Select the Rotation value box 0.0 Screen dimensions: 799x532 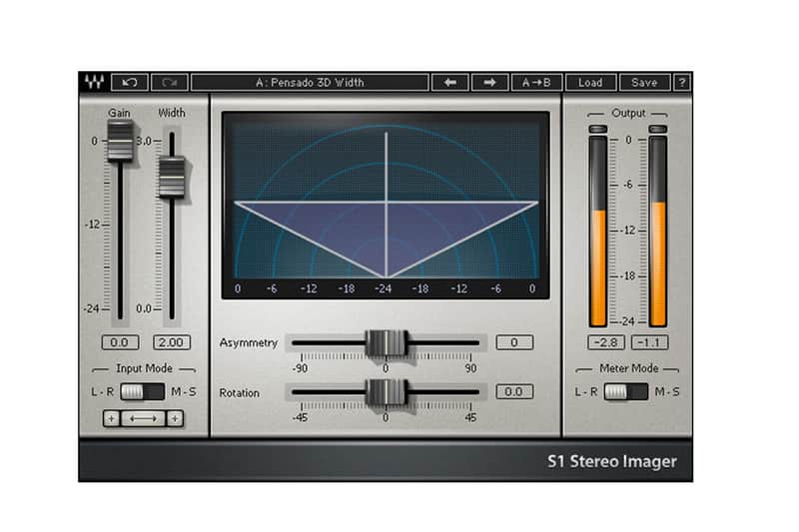pyautogui.click(x=514, y=391)
